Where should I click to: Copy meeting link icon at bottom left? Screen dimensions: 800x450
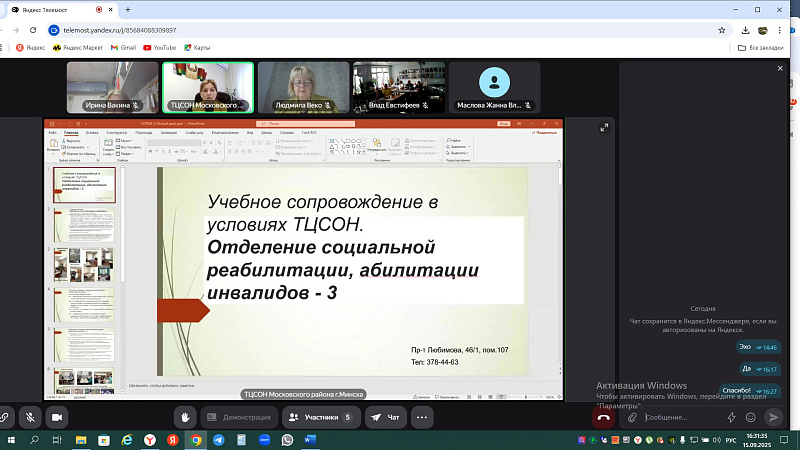pos(4,417)
